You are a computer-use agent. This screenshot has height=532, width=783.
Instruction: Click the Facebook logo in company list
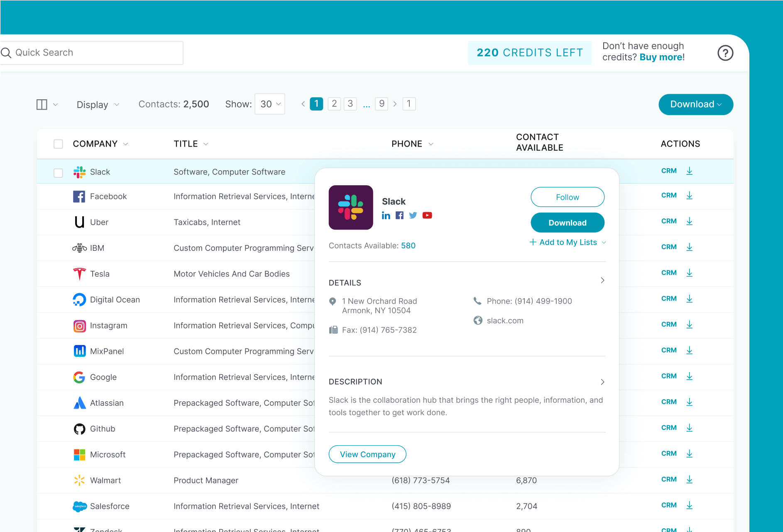[x=79, y=196]
